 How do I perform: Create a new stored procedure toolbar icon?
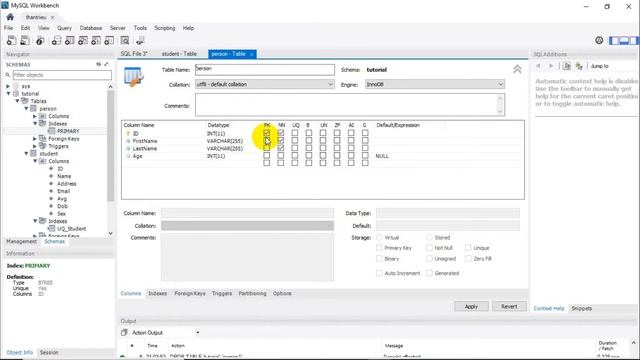tap(96, 40)
